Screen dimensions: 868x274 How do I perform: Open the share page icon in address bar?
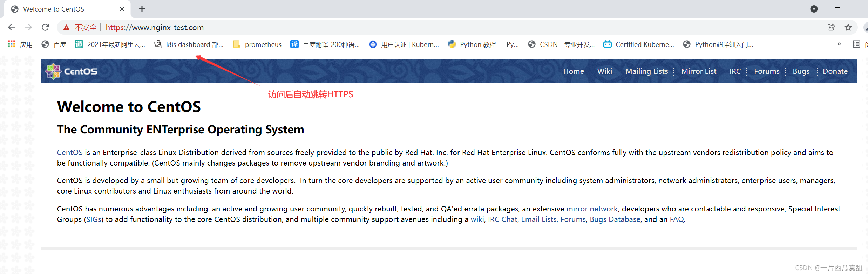[831, 27]
